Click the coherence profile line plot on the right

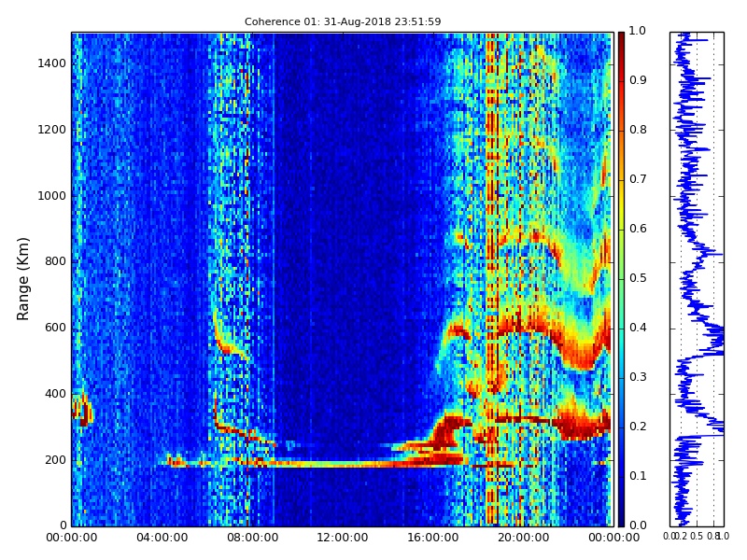pos(697,279)
